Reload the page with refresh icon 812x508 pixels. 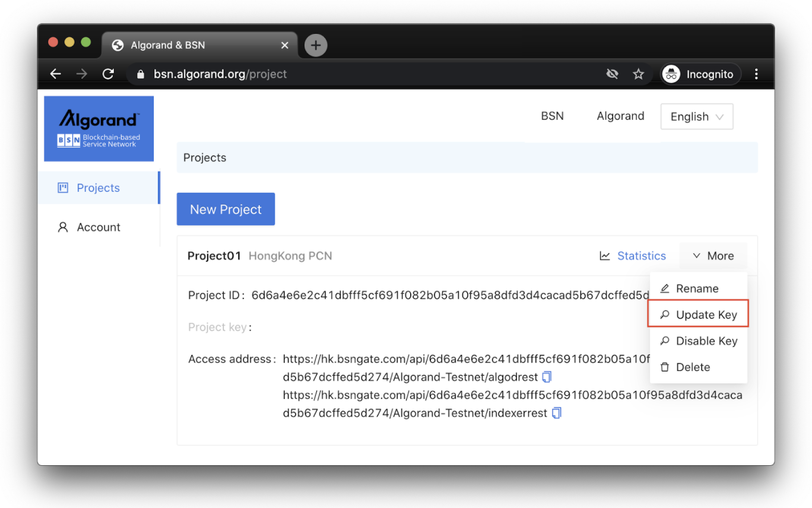108,74
